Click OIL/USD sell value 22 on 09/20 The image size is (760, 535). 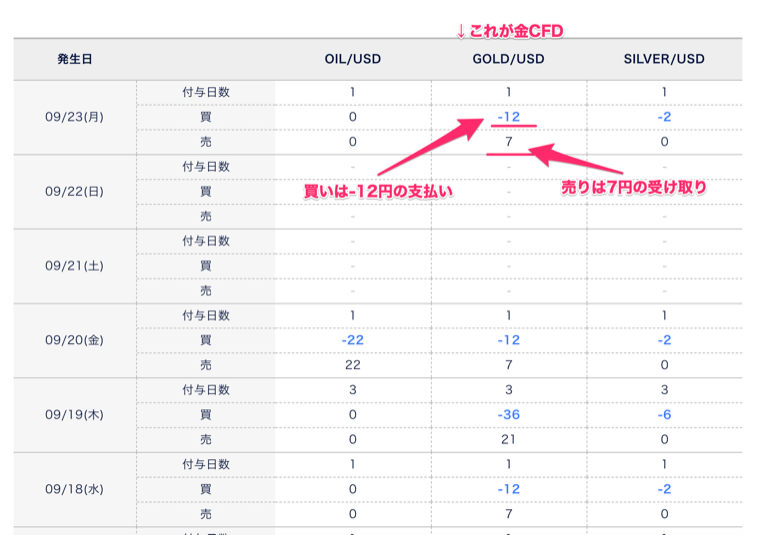pyautogui.click(x=352, y=365)
